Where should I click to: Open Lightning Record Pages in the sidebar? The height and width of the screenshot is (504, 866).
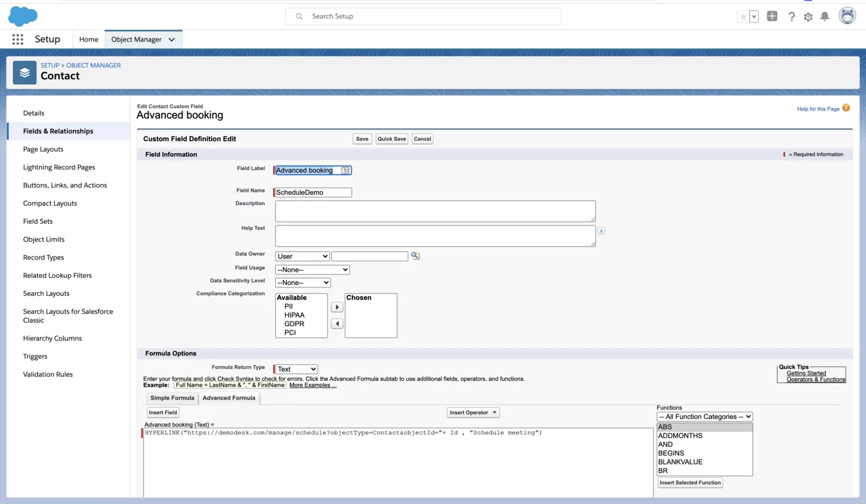coord(59,167)
